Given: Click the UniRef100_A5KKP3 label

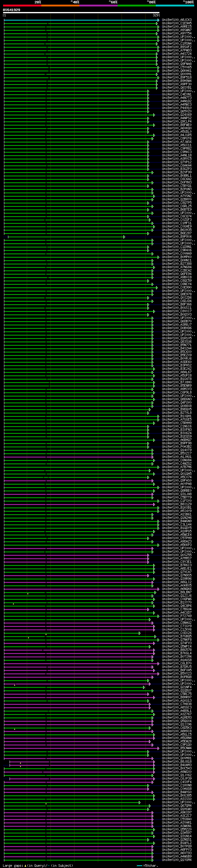Looking at the screenshot, I should coord(177,545).
